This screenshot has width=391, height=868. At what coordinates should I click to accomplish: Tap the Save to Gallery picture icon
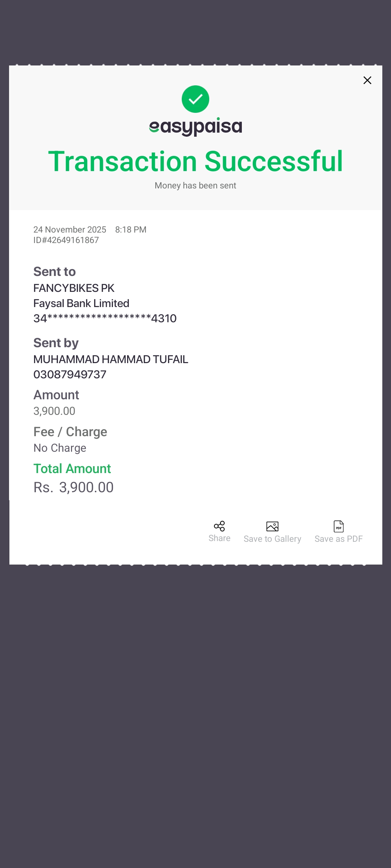tap(272, 526)
